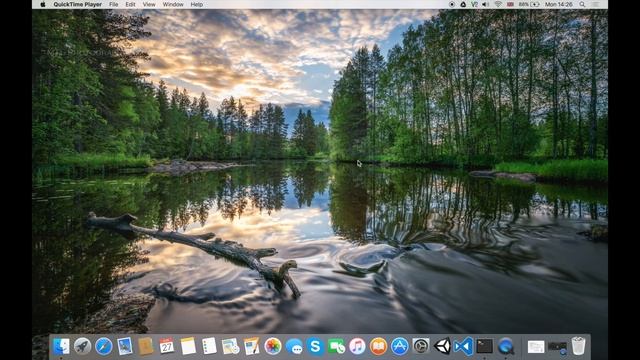
Task: Open Notification Center icon
Action: (x=596, y=4)
